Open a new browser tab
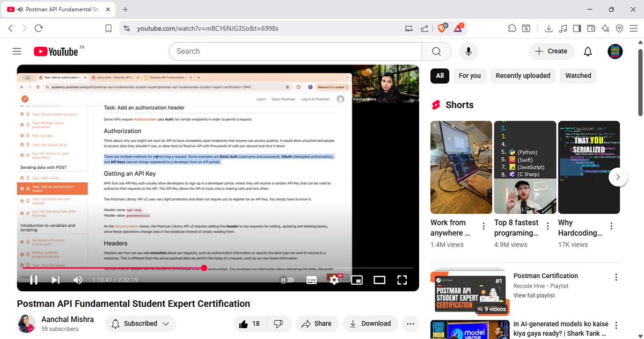644x339 pixels. click(x=126, y=9)
